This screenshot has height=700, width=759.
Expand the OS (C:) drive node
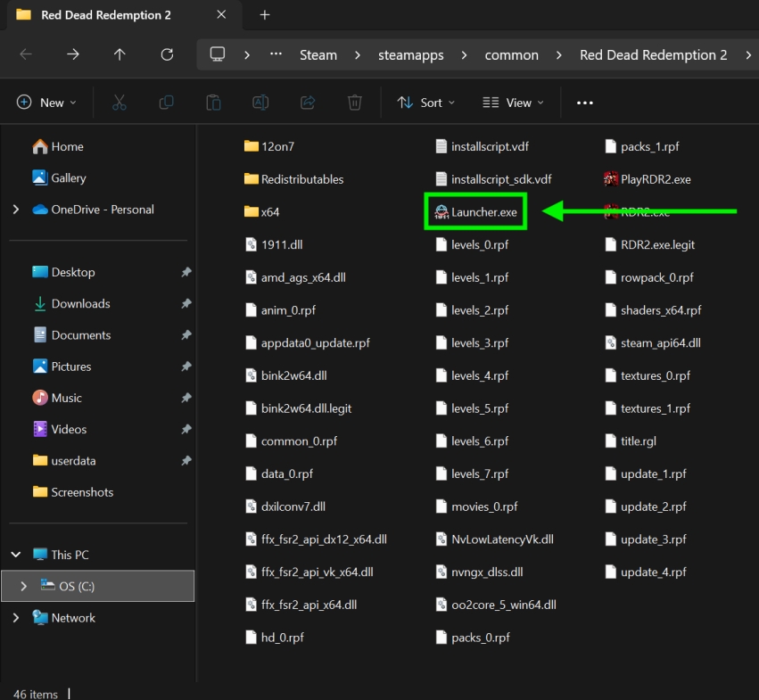(x=23, y=586)
